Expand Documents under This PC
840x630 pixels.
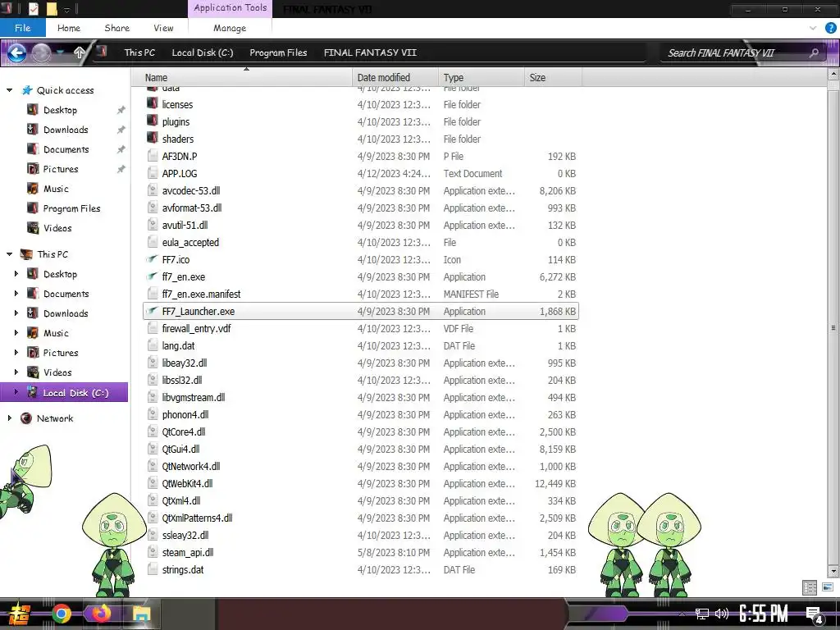coord(16,294)
